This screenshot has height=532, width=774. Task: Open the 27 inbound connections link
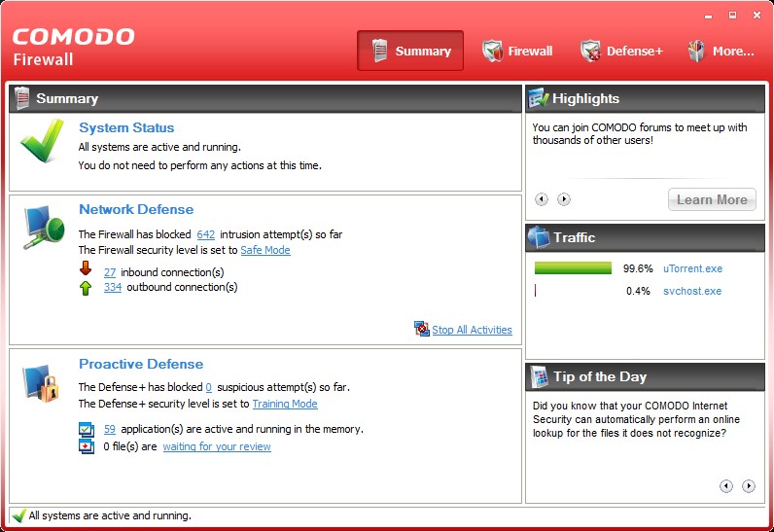click(x=110, y=272)
